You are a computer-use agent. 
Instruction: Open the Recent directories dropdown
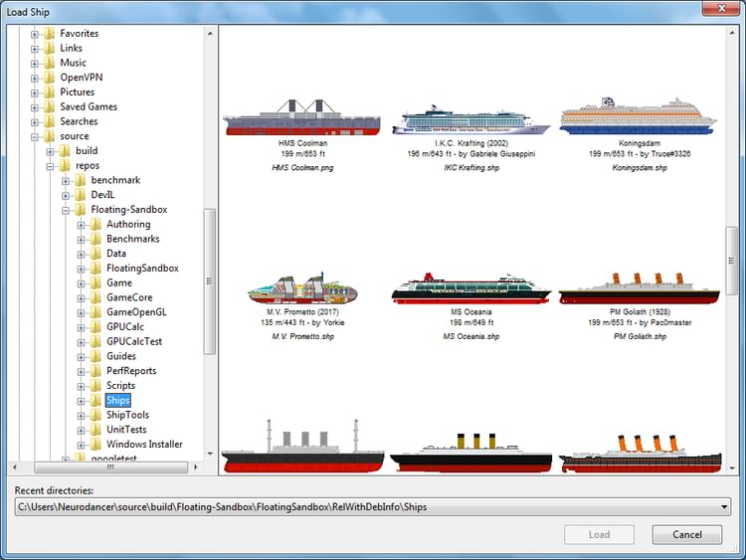click(724, 506)
